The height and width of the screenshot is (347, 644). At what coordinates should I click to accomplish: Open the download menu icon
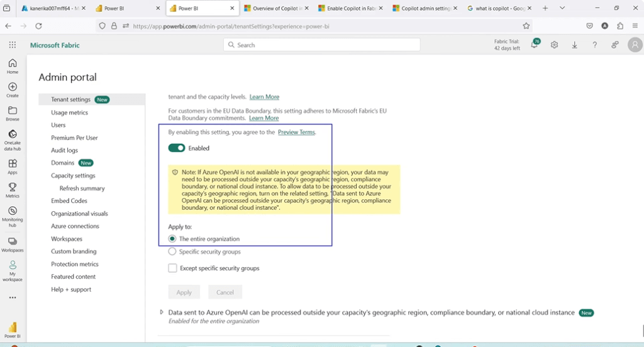574,45
